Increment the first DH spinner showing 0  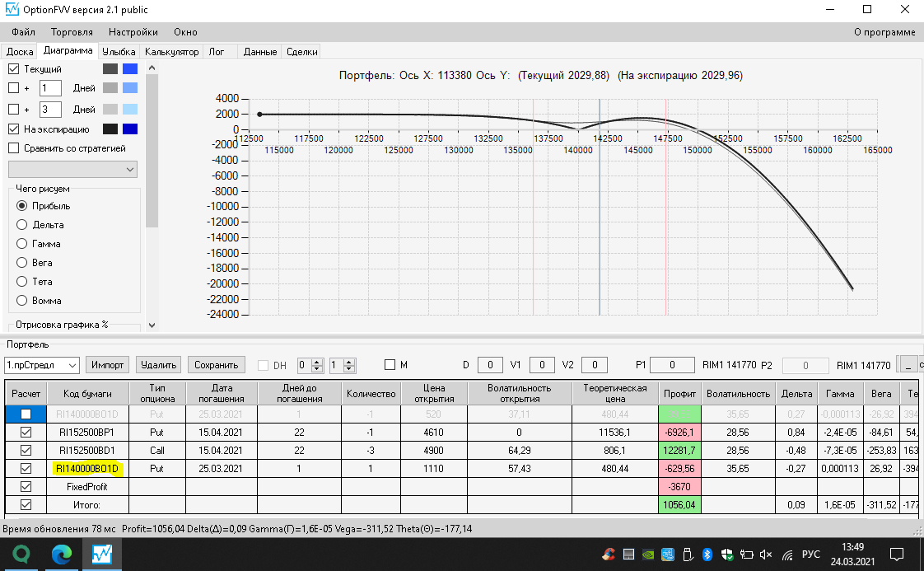click(x=317, y=362)
